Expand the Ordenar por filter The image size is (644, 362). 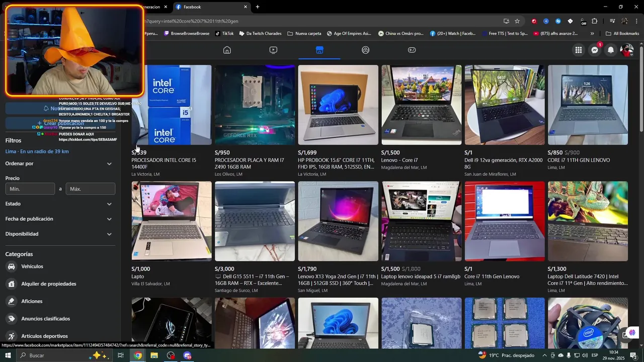click(59, 163)
